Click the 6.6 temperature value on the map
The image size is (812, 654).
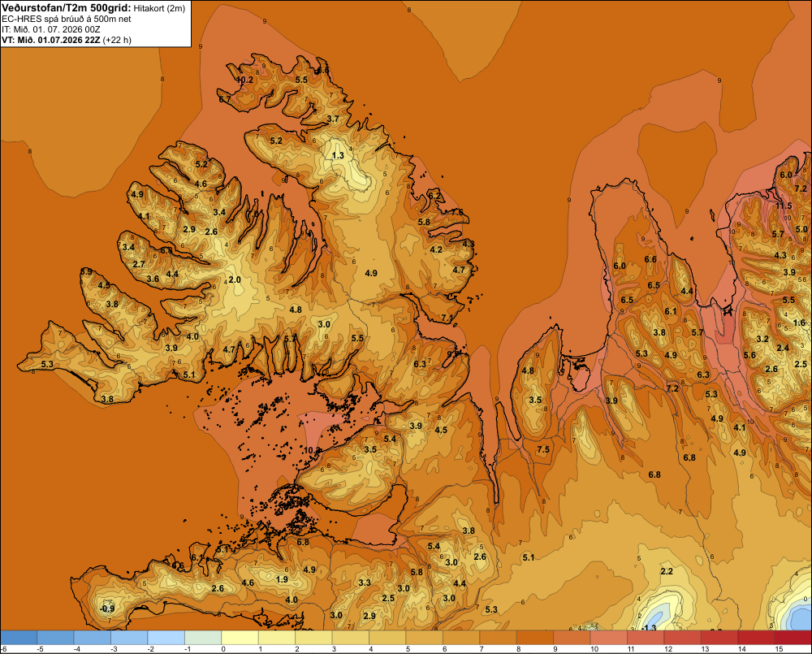[x=650, y=259]
